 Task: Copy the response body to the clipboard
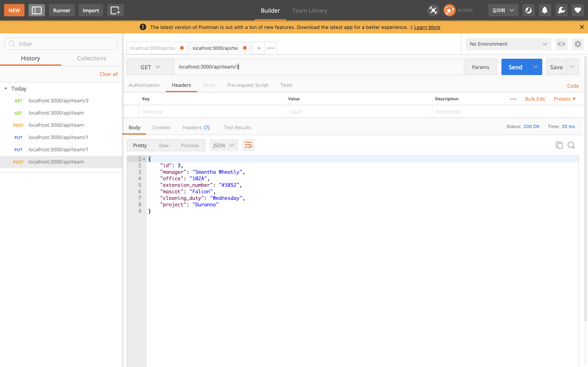(559, 145)
